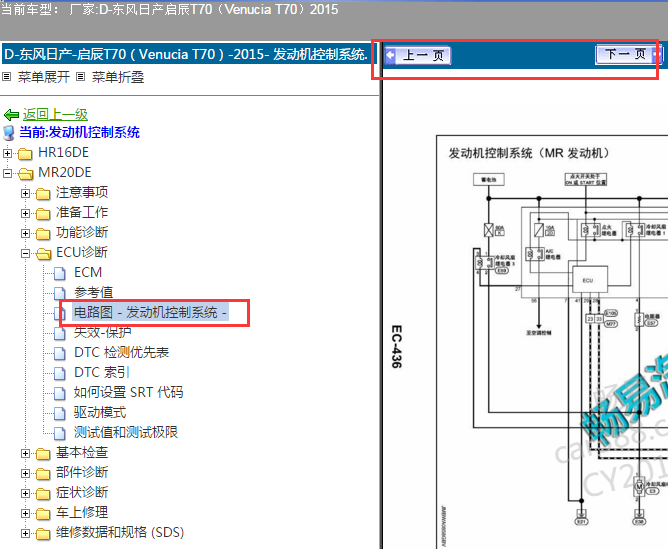Collapse all menus via 菜单折叠

tap(118, 77)
